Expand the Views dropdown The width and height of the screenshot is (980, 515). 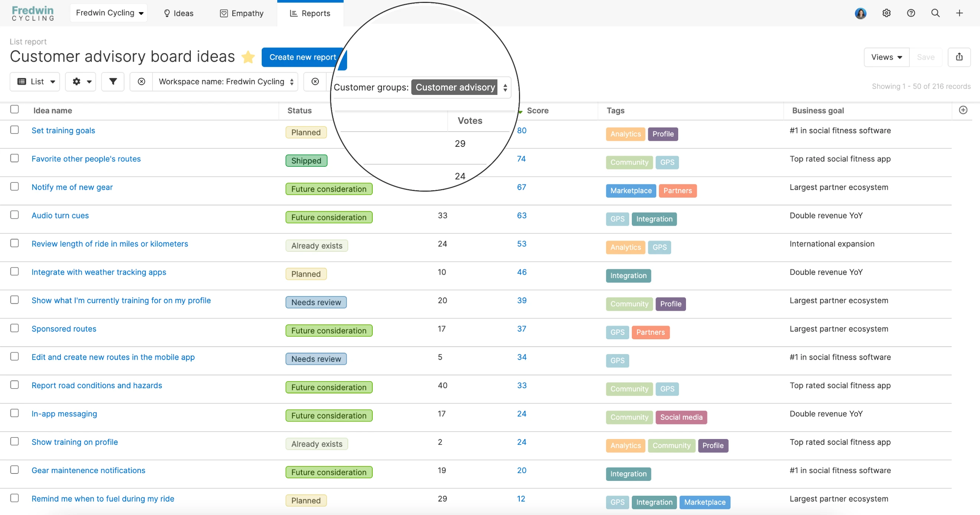[x=886, y=57]
